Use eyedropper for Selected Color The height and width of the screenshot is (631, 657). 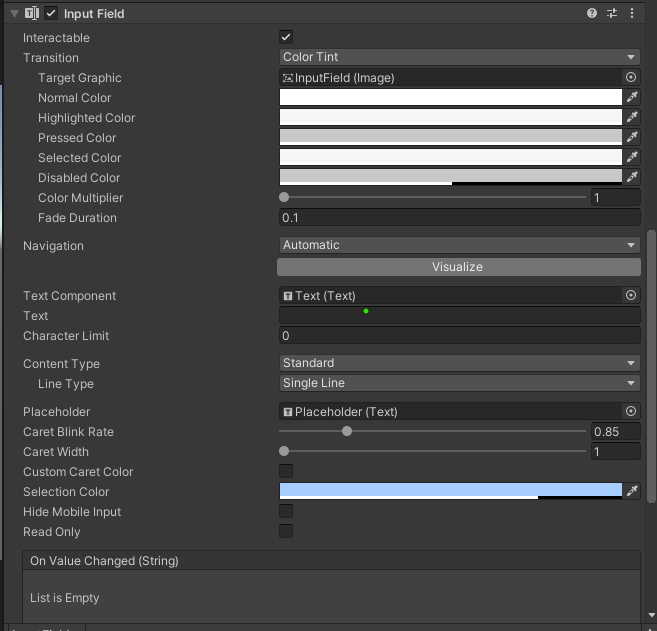(632, 157)
